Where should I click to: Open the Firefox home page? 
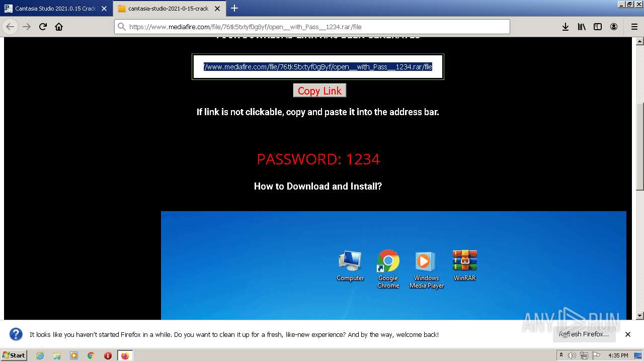[x=59, y=27]
